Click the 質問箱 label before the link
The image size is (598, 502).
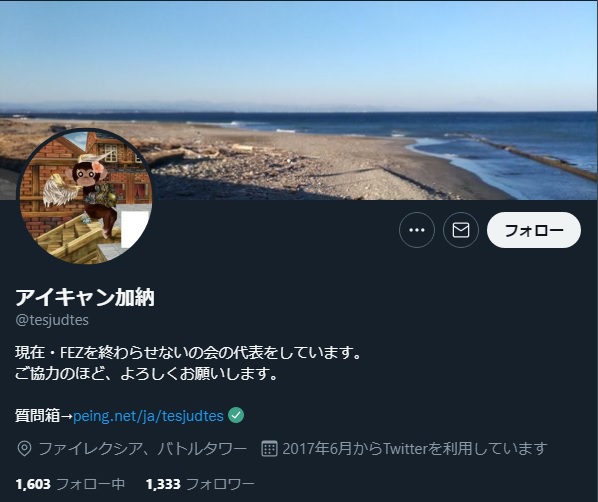tap(37, 416)
